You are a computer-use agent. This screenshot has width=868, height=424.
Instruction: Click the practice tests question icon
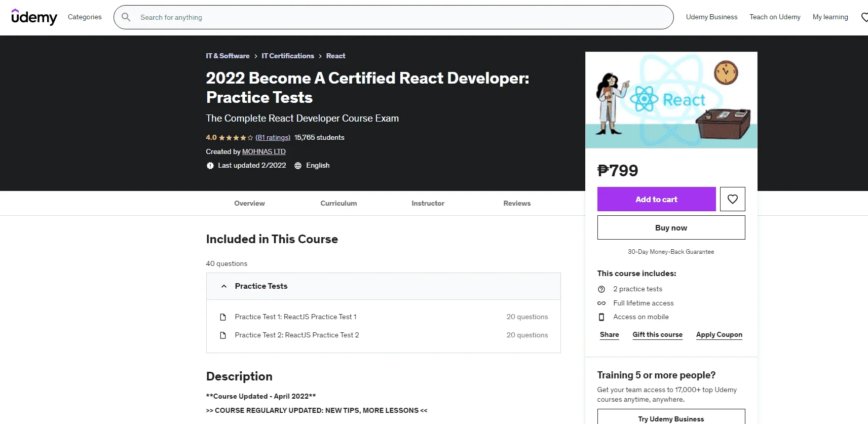point(601,289)
